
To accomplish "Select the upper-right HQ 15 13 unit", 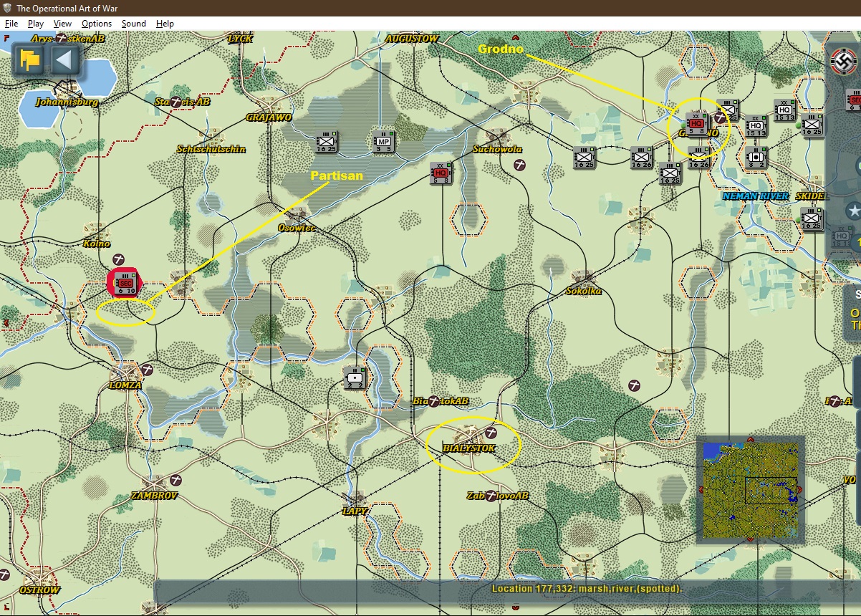I will click(x=785, y=111).
